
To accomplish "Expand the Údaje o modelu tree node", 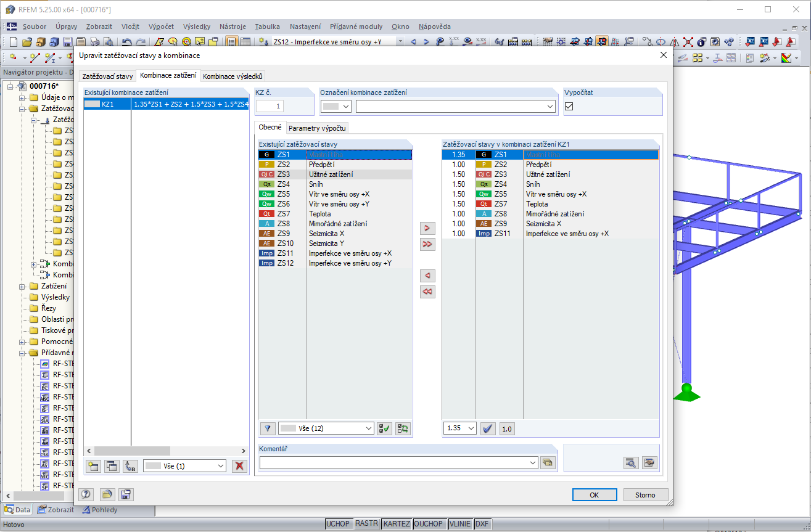I will [x=23, y=97].
